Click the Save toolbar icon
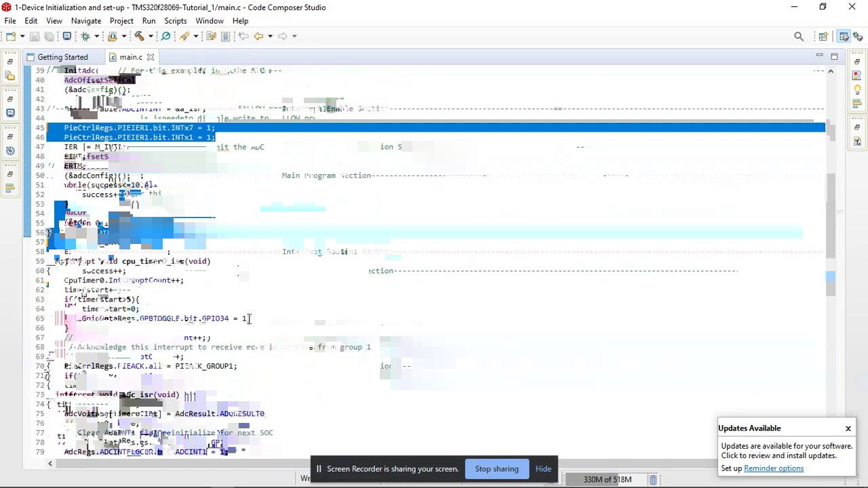Viewport: 868px width, 488px height. click(x=35, y=36)
